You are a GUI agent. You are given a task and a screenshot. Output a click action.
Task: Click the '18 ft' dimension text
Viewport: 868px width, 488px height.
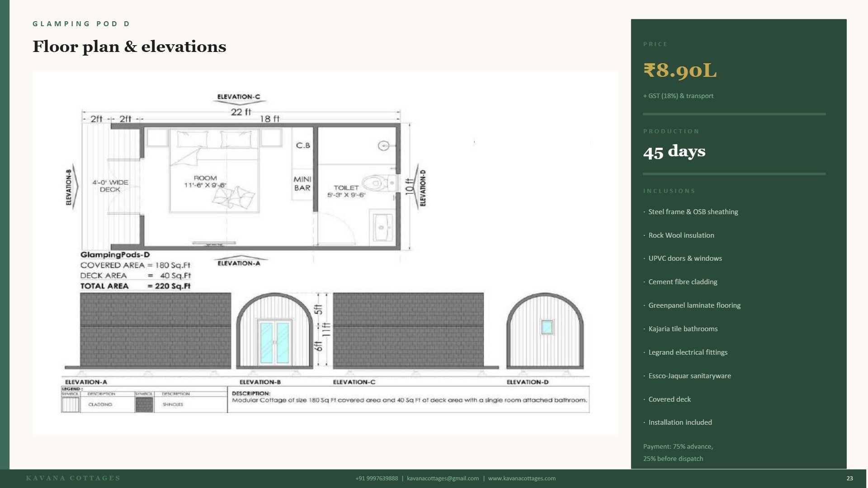coord(270,119)
